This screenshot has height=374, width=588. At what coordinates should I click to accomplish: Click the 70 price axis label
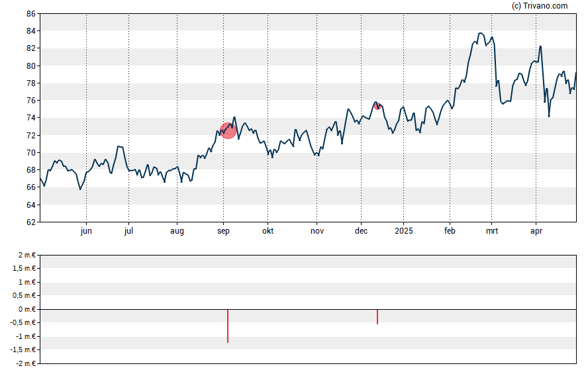31,152
